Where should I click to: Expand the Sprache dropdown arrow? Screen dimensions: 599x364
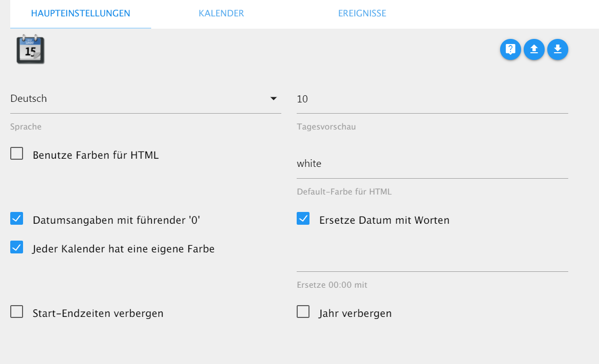click(274, 98)
